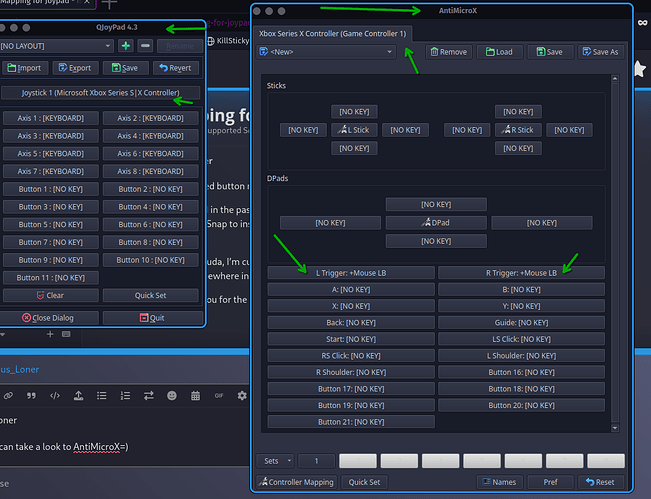Configure Axis 4 in QJoyPad
651x499 pixels.
pos(150,136)
